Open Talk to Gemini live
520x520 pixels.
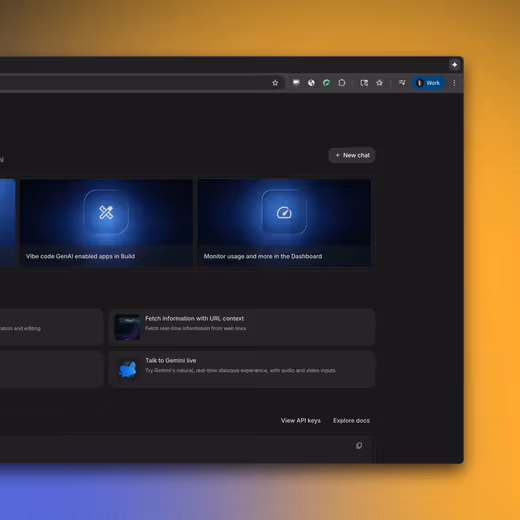(x=242, y=369)
